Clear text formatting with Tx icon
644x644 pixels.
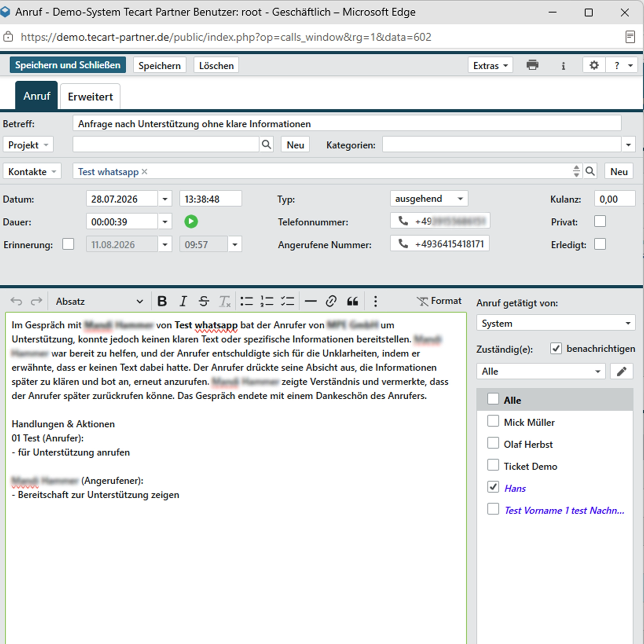click(x=225, y=301)
